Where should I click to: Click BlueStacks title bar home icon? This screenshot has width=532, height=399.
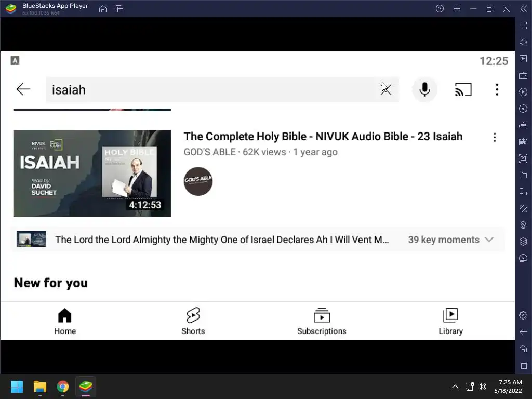coord(103,9)
